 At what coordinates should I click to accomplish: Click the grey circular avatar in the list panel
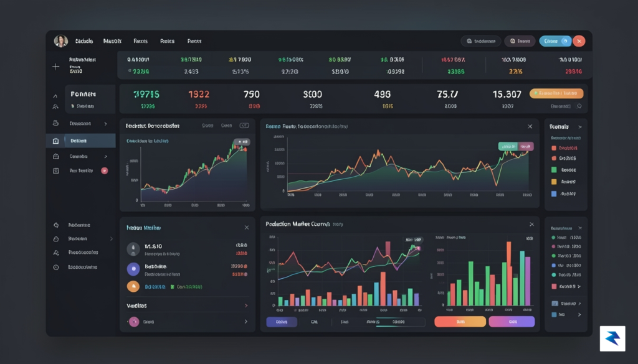(x=133, y=249)
